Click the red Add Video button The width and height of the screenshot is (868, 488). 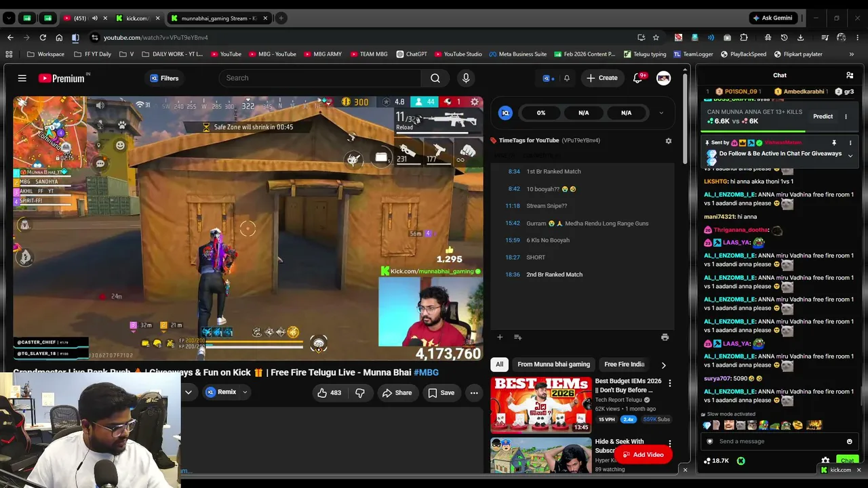coord(643,455)
